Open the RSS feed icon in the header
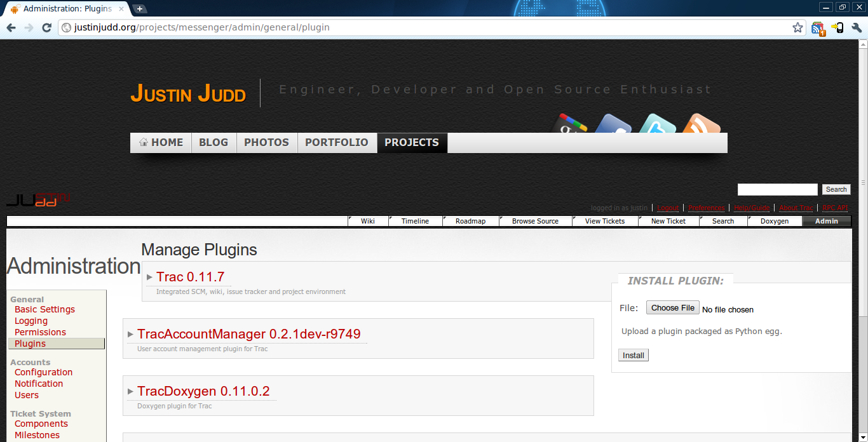The image size is (868, 442). coord(702,124)
